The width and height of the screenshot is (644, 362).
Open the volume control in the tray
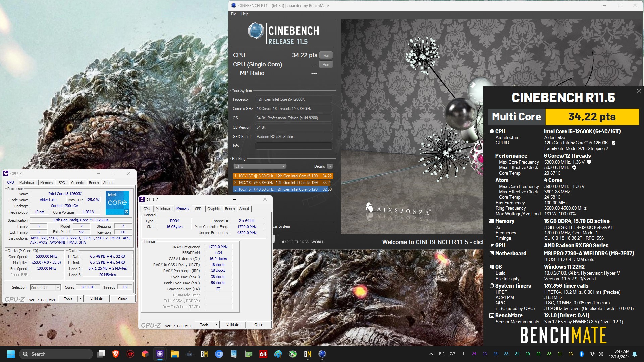600,354
